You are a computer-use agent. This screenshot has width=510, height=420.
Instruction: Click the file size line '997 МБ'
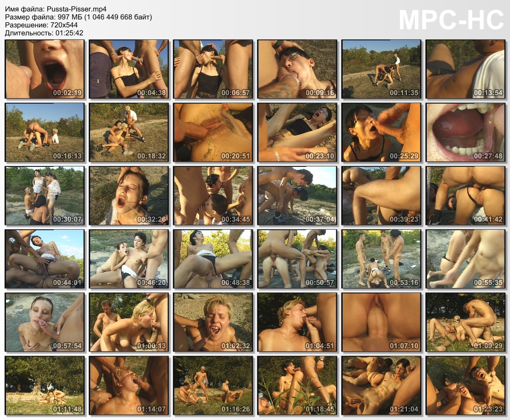[78, 17]
